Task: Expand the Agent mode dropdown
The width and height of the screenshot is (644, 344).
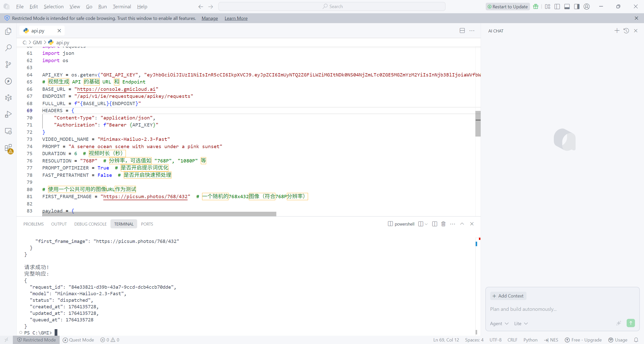Action: [499, 324]
